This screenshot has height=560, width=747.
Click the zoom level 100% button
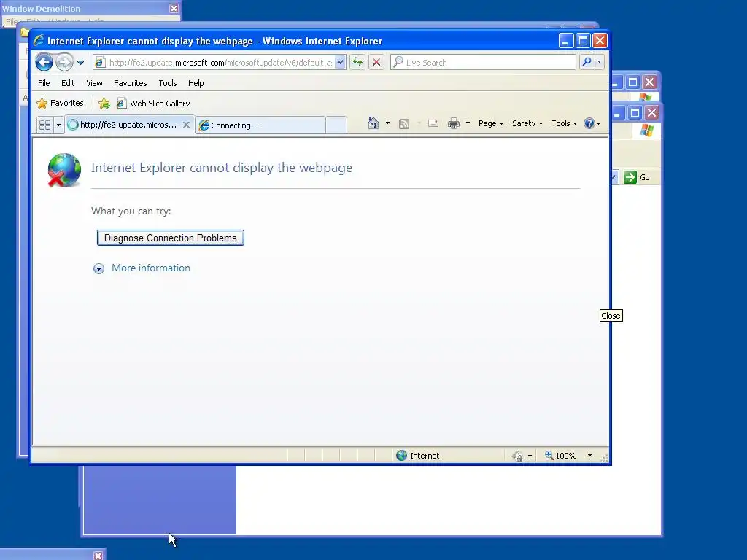561,456
